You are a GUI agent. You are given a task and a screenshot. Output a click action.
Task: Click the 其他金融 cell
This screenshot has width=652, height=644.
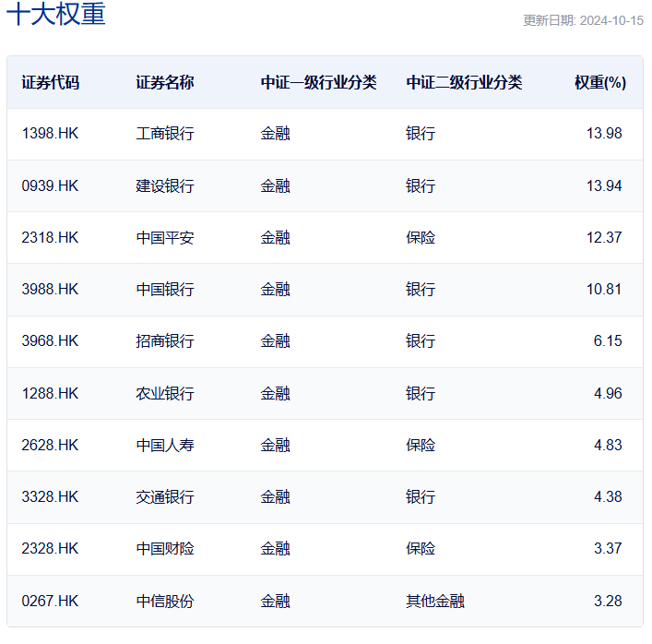click(435, 602)
